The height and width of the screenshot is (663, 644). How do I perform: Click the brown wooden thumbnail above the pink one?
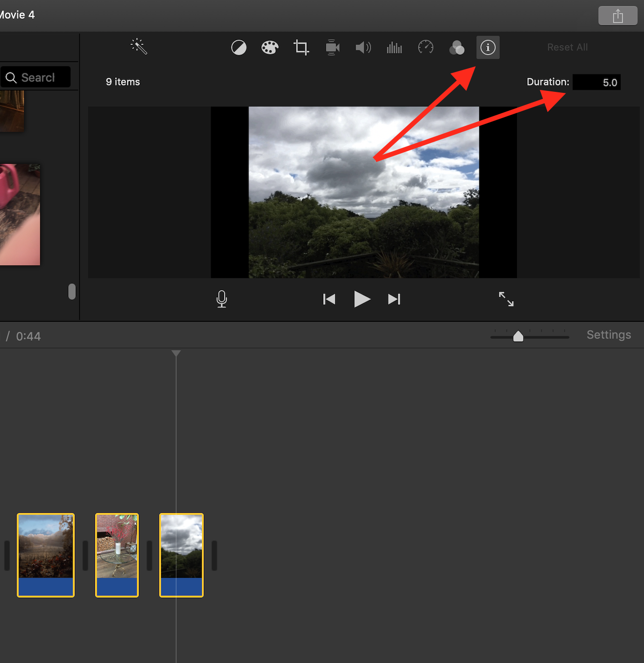point(12,111)
